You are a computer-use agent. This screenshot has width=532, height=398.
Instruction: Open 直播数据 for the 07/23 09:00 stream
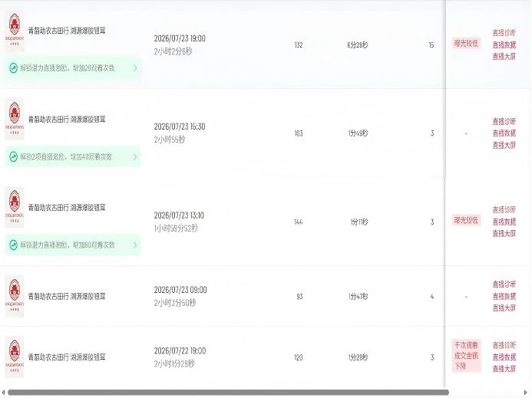(504, 296)
